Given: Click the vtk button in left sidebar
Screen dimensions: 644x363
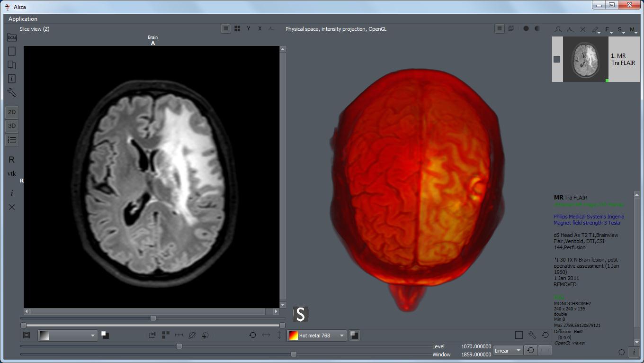Looking at the screenshot, I should pyautogui.click(x=12, y=174).
